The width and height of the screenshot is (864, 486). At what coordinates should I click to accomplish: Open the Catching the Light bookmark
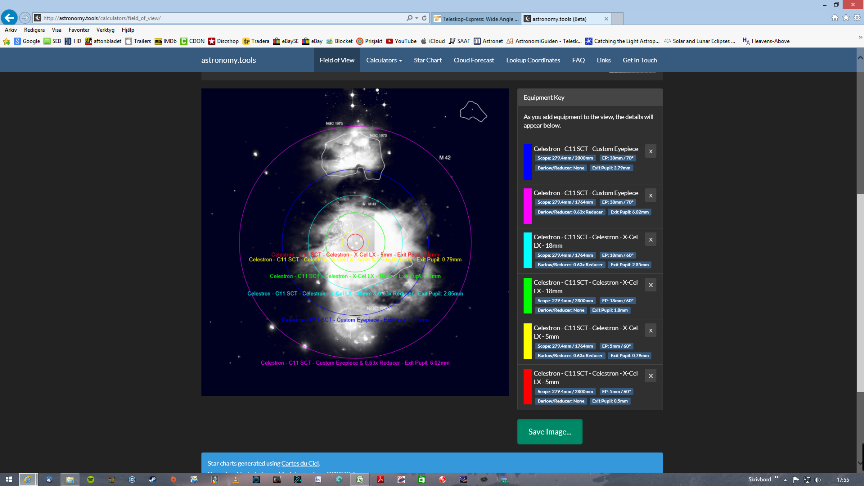point(622,41)
